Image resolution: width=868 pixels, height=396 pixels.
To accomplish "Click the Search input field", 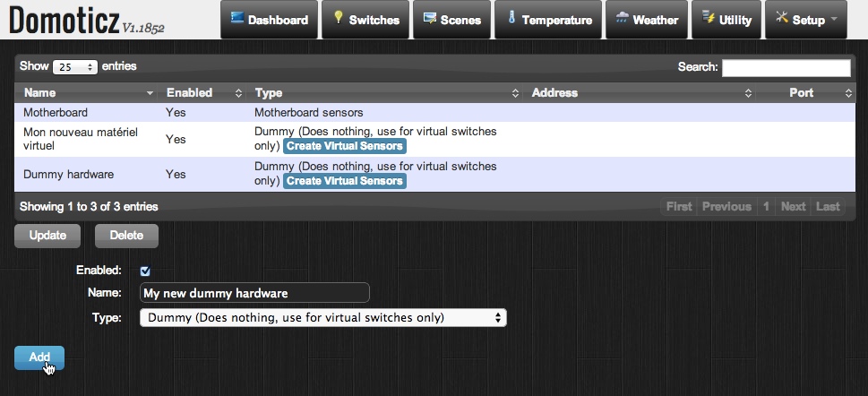I will point(786,68).
